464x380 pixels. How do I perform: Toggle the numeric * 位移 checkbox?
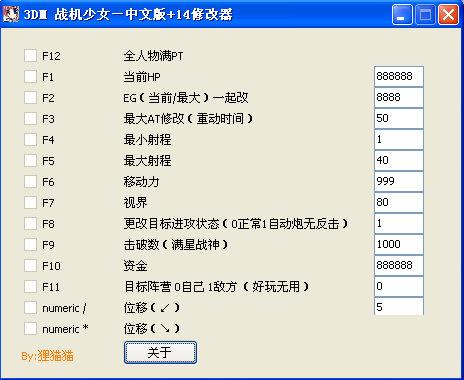pyautogui.click(x=30, y=329)
